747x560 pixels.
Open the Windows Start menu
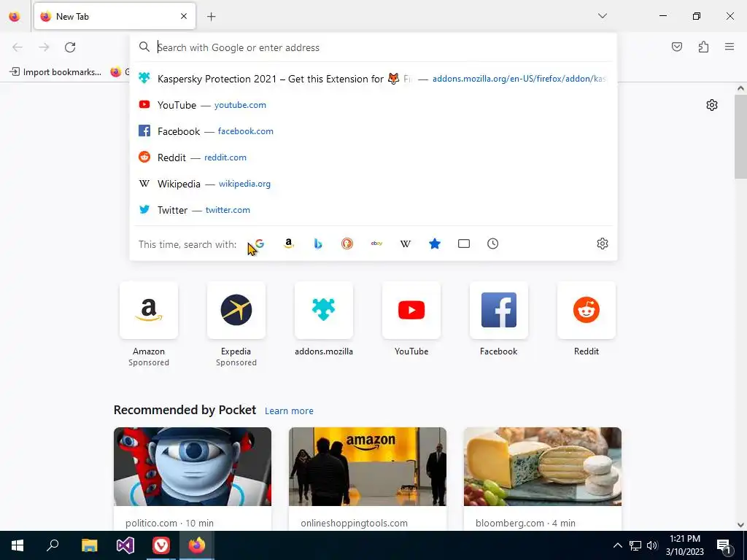[x=18, y=545]
